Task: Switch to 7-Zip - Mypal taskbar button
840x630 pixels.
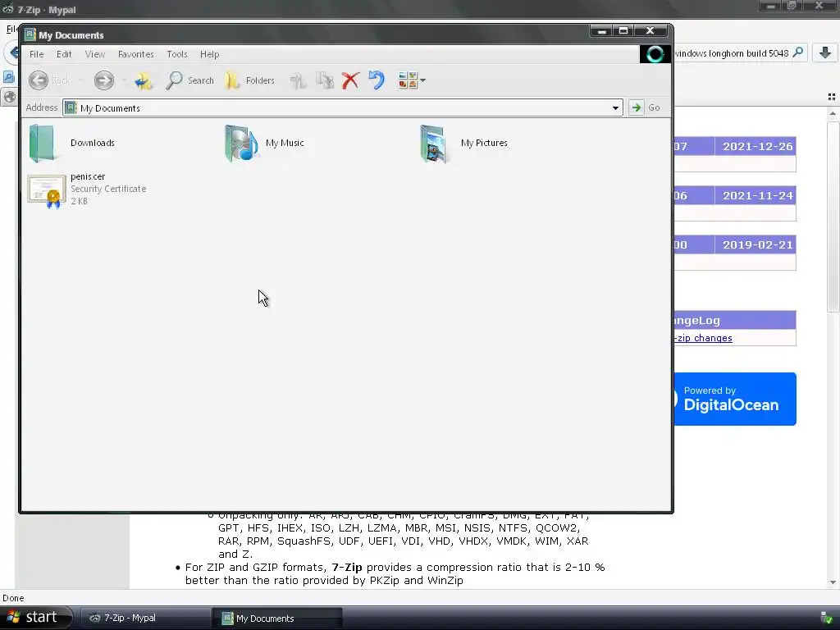Action: click(x=144, y=618)
